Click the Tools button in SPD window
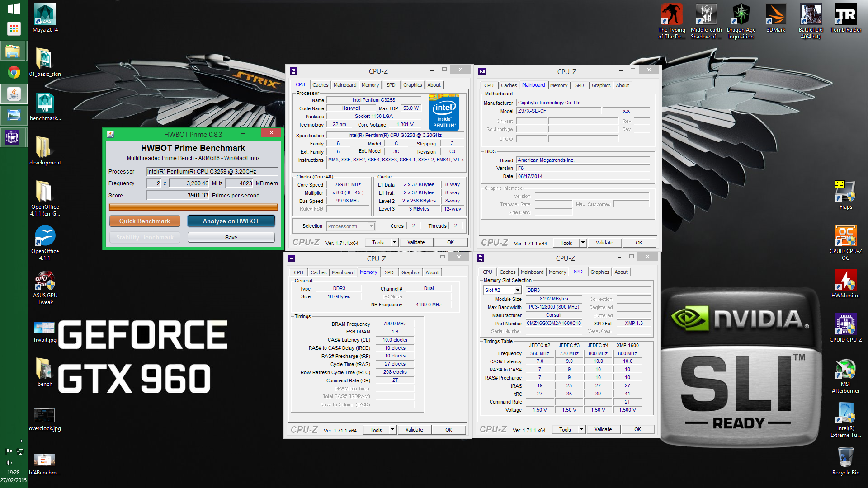Image resolution: width=868 pixels, height=488 pixels. (565, 429)
